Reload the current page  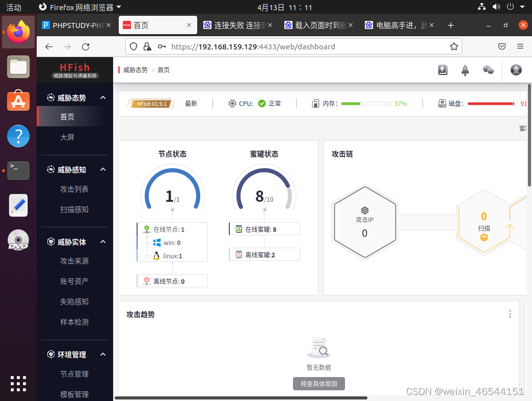pos(86,46)
